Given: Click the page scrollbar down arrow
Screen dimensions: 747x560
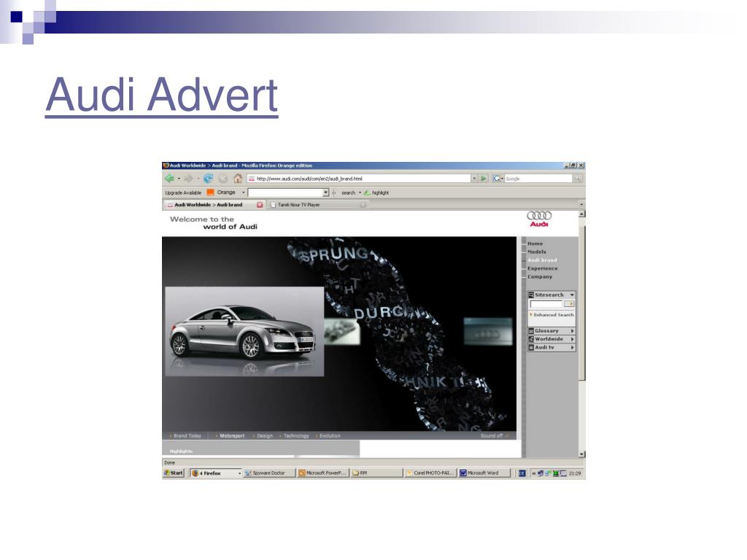Looking at the screenshot, I should tap(581, 454).
